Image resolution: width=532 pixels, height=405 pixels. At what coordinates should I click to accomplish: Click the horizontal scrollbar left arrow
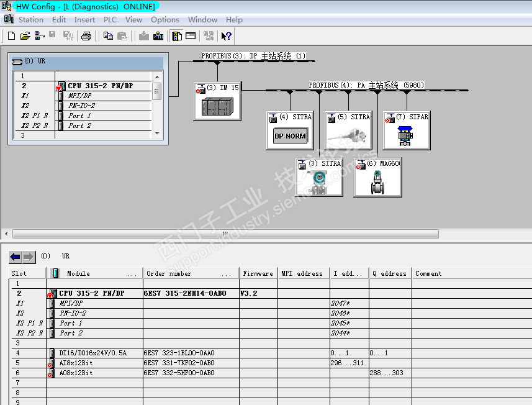coord(6,234)
